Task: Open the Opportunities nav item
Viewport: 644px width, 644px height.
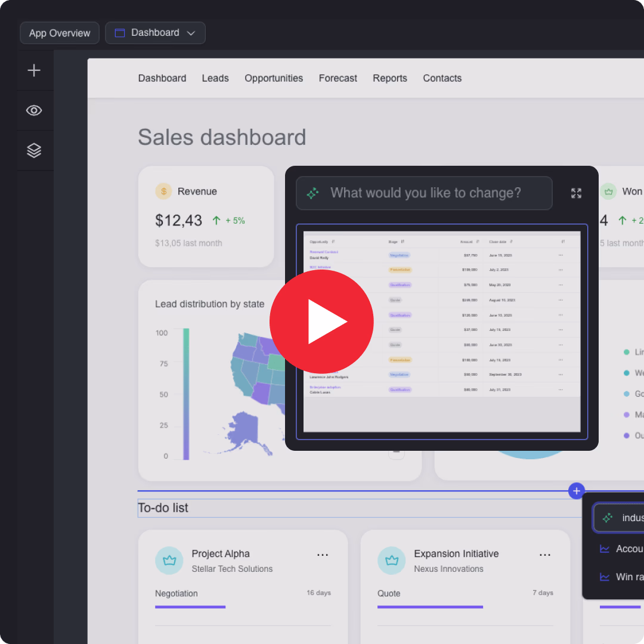Action: click(x=274, y=78)
